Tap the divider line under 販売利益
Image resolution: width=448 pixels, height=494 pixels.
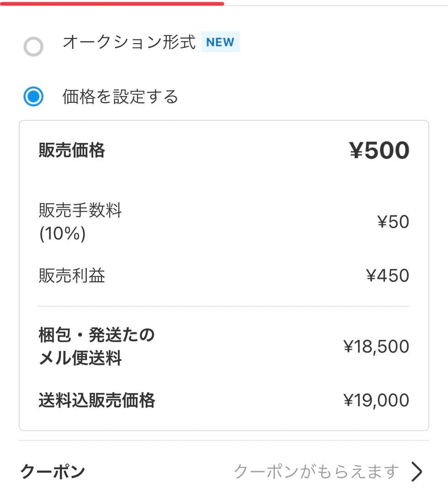(224, 306)
